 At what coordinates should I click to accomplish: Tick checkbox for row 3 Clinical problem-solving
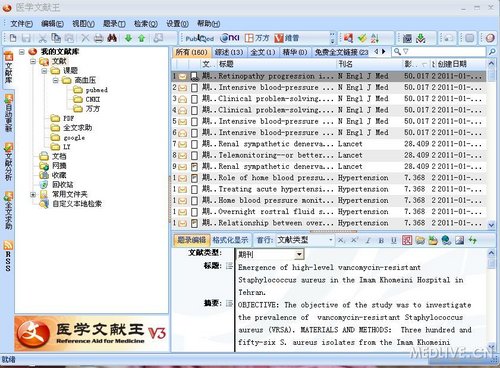pos(194,99)
